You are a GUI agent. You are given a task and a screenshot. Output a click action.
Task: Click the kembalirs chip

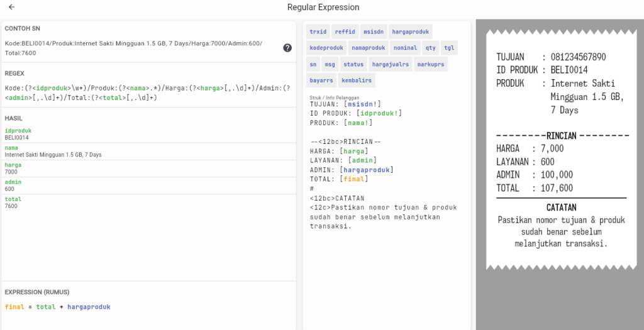pyautogui.click(x=357, y=80)
